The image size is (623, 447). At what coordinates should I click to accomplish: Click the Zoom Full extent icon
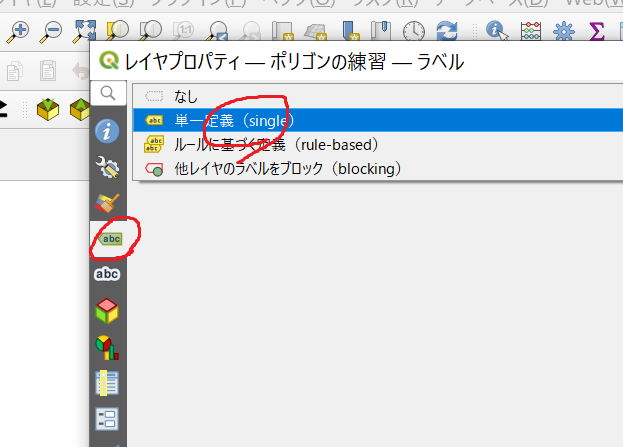coord(84,31)
